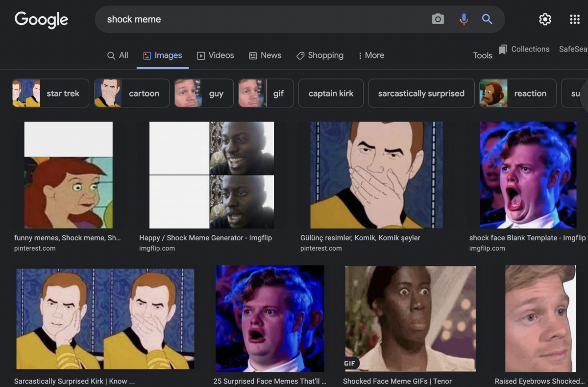Search by image using camera icon
Image resolution: width=588 pixels, height=387 pixels.
coord(438,19)
